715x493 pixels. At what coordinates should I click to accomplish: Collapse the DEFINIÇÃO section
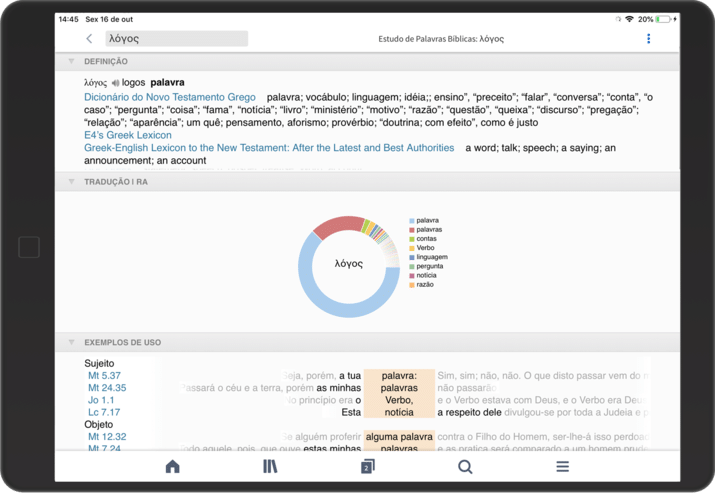(x=71, y=62)
